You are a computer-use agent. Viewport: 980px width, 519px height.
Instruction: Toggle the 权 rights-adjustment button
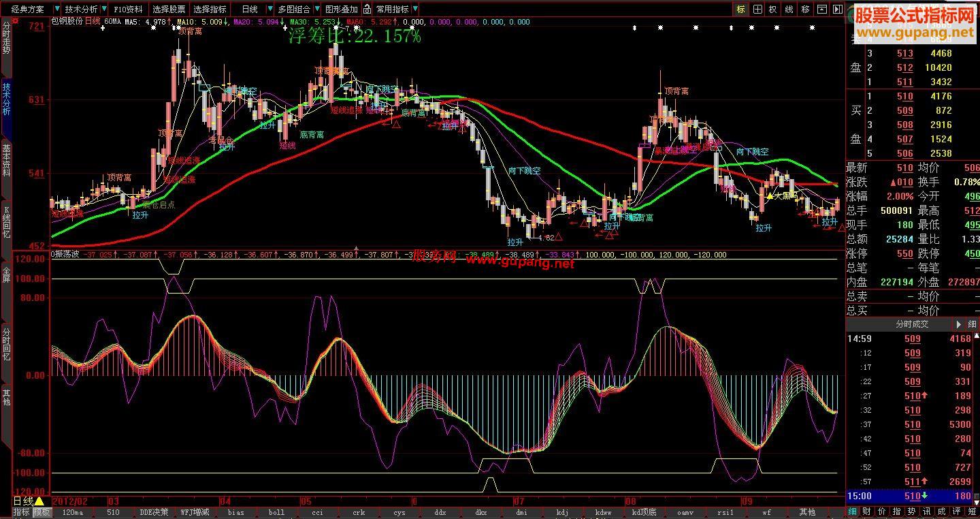tap(773, 10)
